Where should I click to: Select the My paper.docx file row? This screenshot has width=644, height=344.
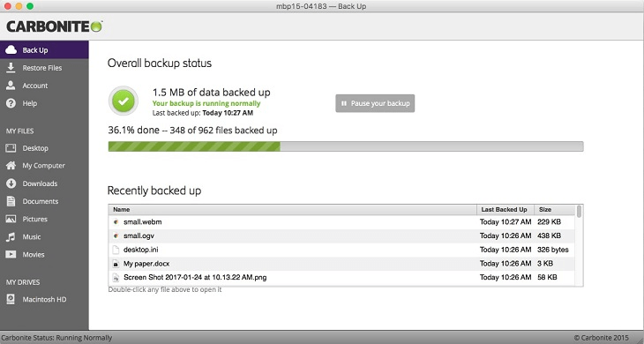341,264
